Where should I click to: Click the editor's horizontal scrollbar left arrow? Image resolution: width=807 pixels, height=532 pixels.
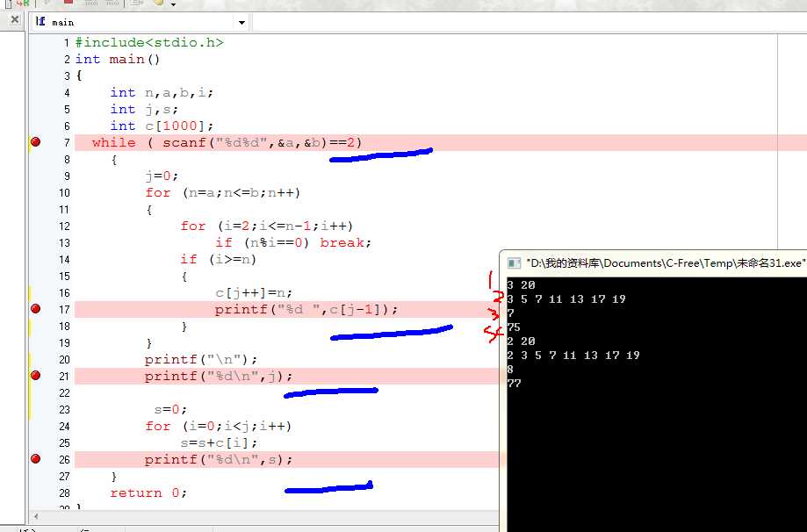35,516
